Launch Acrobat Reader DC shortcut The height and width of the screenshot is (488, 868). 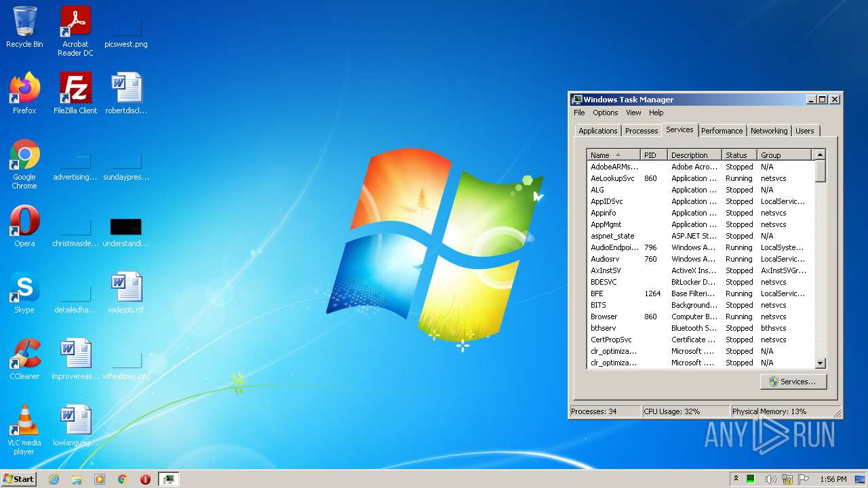click(x=75, y=31)
